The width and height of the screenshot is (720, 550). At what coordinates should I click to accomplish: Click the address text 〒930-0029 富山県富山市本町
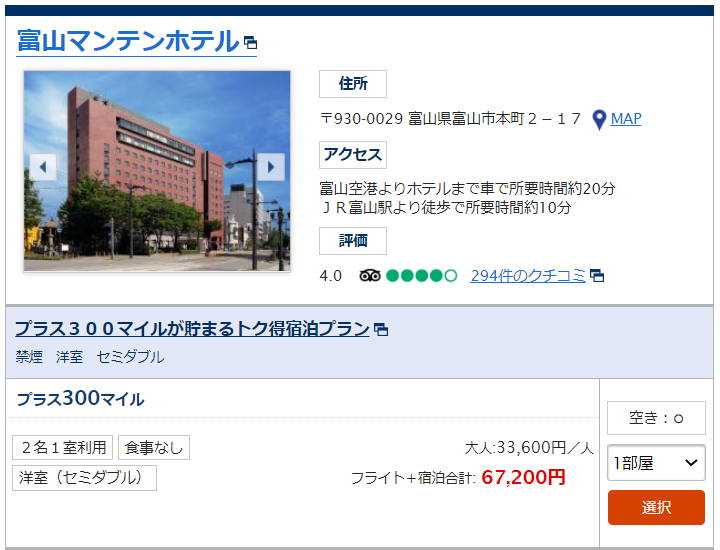(x=450, y=119)
